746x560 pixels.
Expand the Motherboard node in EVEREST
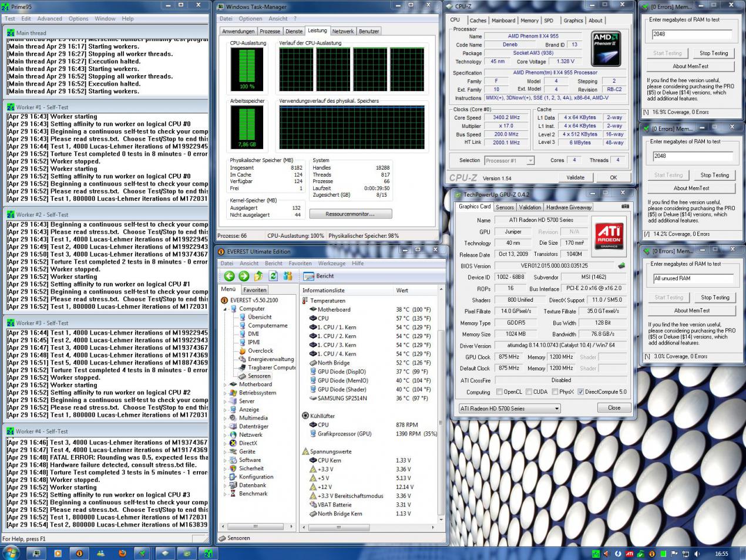pyautogui.click(x=225, y=384)
